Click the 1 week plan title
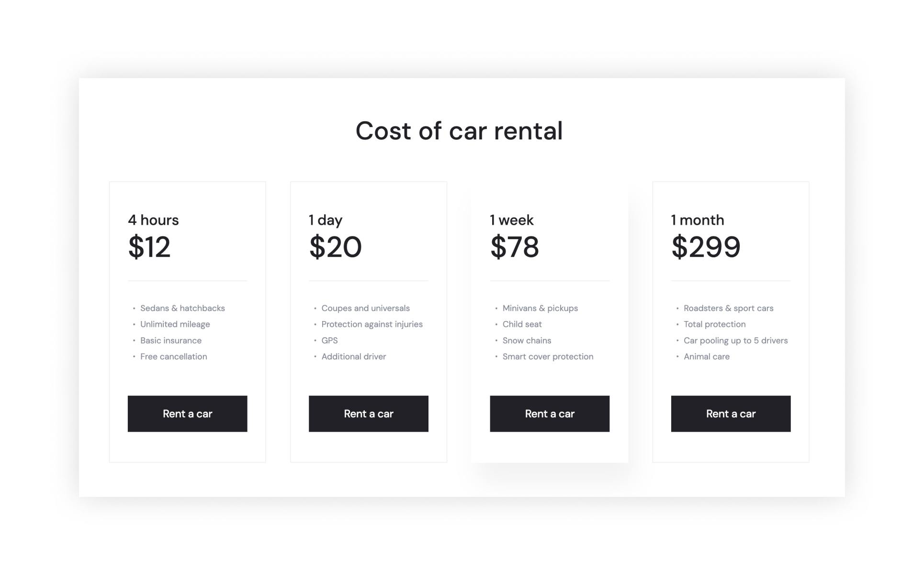 (511, 220)
